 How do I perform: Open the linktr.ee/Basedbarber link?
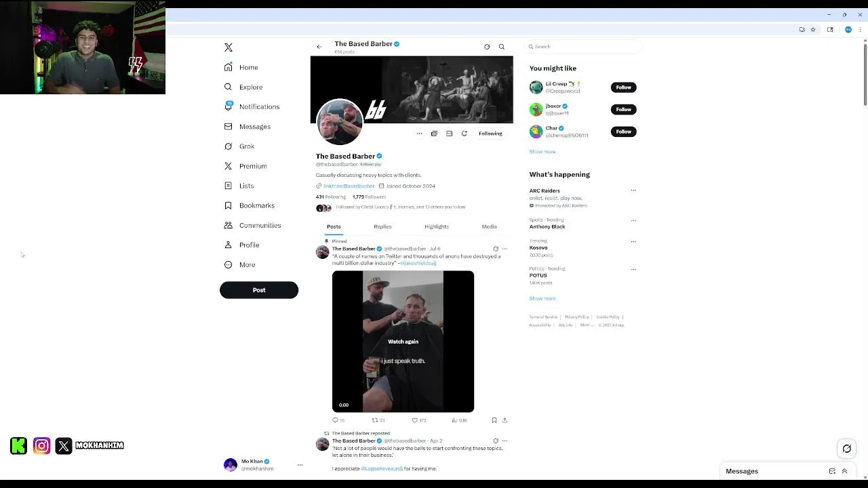(349, 186)
